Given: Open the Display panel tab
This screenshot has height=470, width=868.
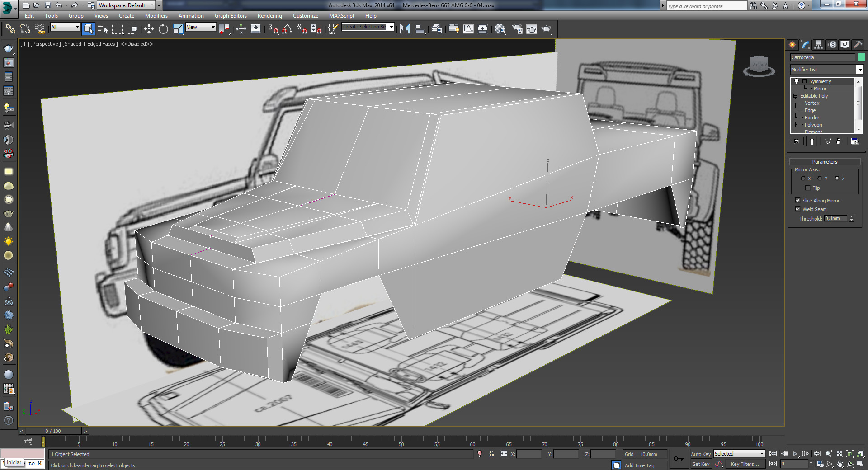Looking at the screenshot, I should click(844, 44).
